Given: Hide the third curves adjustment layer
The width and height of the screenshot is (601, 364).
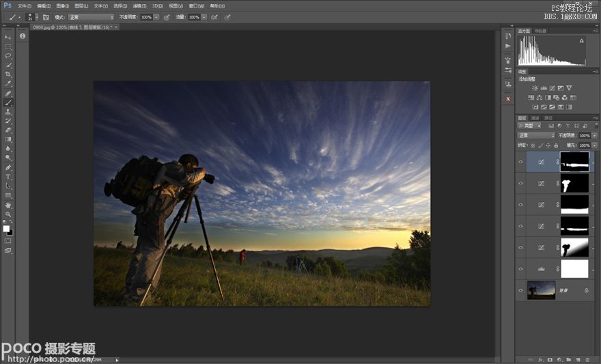Looking at the screenshot, I should 520,205.
